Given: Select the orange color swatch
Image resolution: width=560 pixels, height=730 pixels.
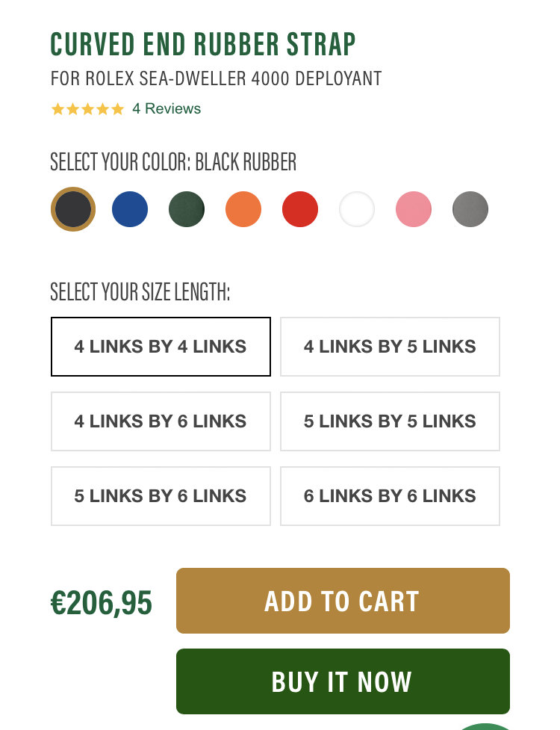Looking at the screenshot, I should 243,209.
